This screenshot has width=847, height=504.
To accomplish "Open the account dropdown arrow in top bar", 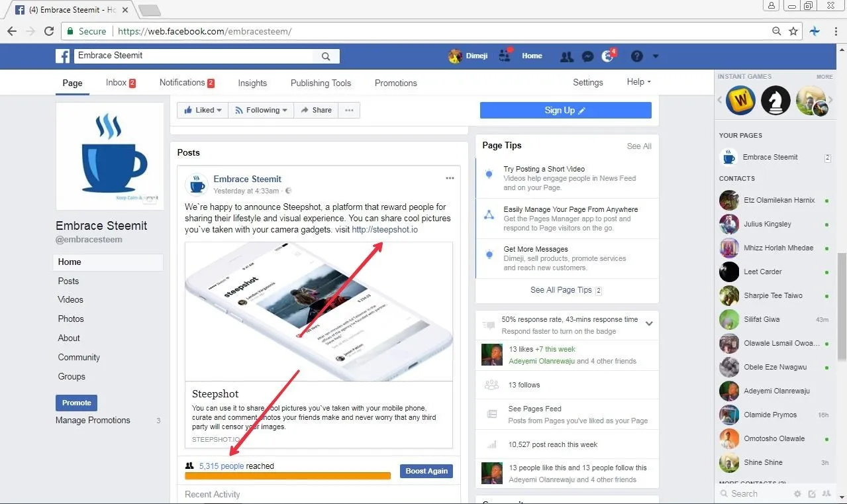I will pyautogui.click(x=656, y=56).
